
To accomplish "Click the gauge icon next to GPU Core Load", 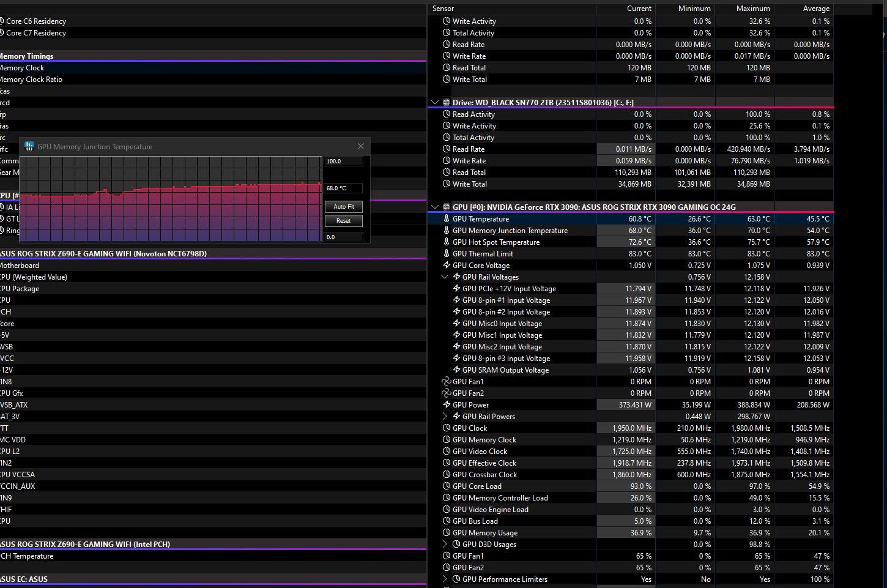I will pos(447,486).
